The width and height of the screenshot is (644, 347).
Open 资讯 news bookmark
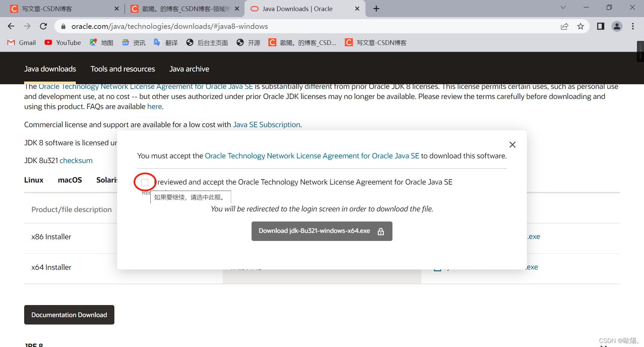pos(133,43)
